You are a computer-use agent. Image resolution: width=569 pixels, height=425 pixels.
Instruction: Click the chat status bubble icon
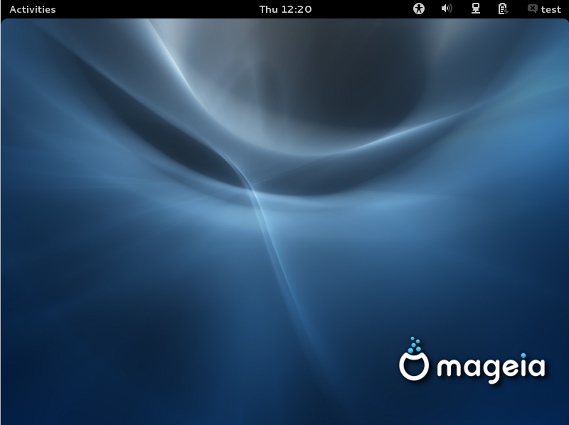pyautogui.click(x=532, y=8)
